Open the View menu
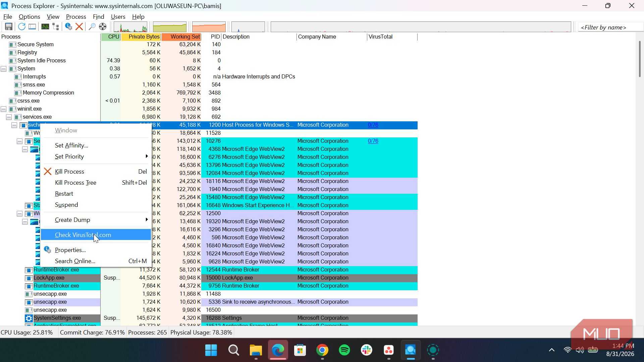The width and height of the screenshot is (644, 362). pyautogui.click(x=53, y=17)
